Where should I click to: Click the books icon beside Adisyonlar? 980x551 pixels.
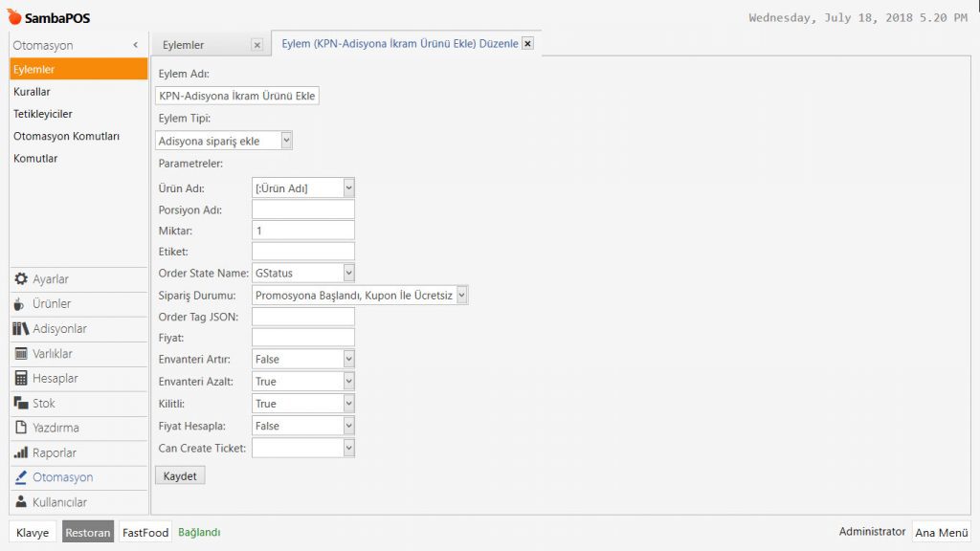pyautogui.click(x=21, y=329)
